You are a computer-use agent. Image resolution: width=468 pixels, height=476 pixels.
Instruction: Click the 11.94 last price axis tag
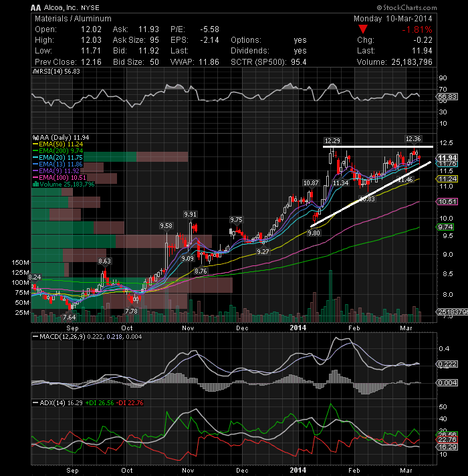[447, 158]
